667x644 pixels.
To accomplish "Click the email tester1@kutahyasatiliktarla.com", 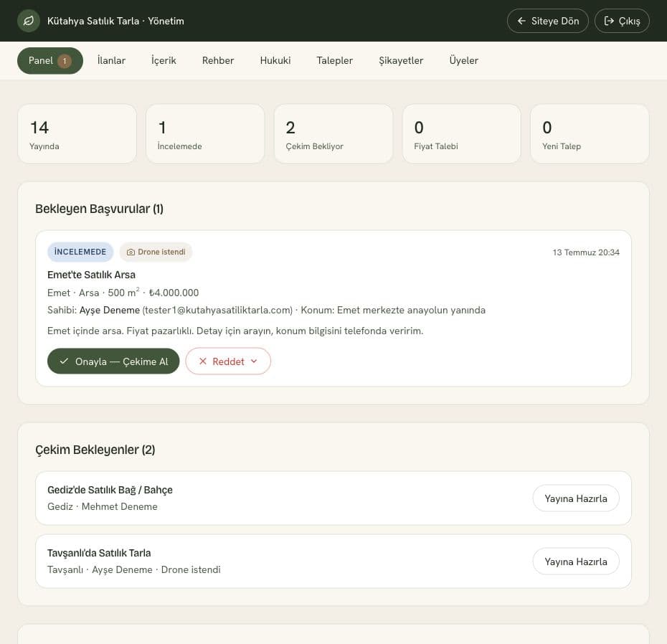I will click(217, 310).
